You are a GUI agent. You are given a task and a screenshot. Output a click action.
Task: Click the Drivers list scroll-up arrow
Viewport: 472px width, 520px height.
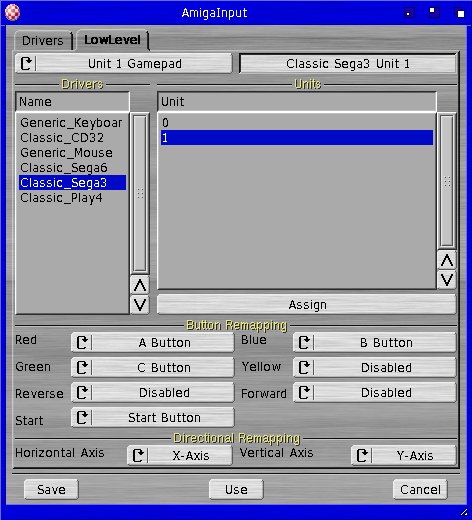tap(140, 285)
